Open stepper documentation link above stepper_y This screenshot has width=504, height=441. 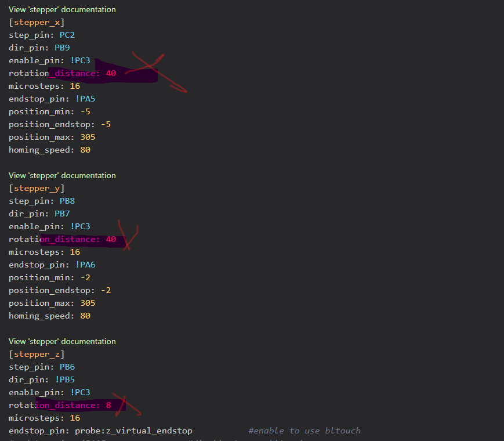[62, 176]
